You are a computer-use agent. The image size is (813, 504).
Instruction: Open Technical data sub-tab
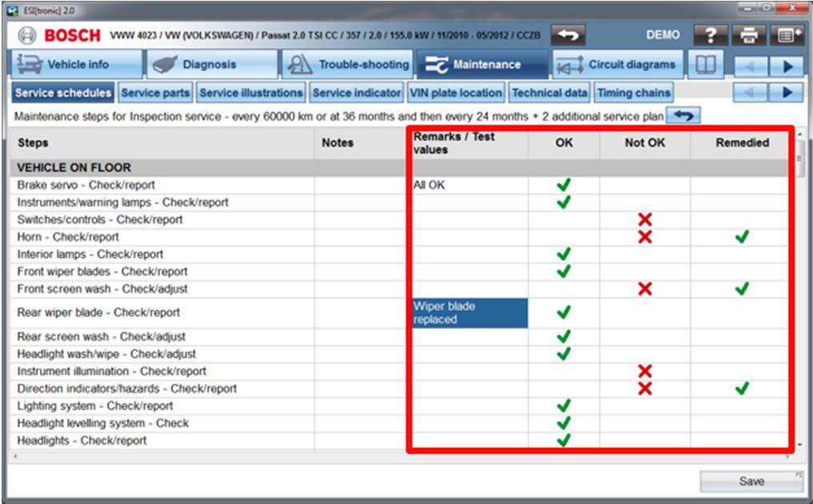[x=550, y=93]
